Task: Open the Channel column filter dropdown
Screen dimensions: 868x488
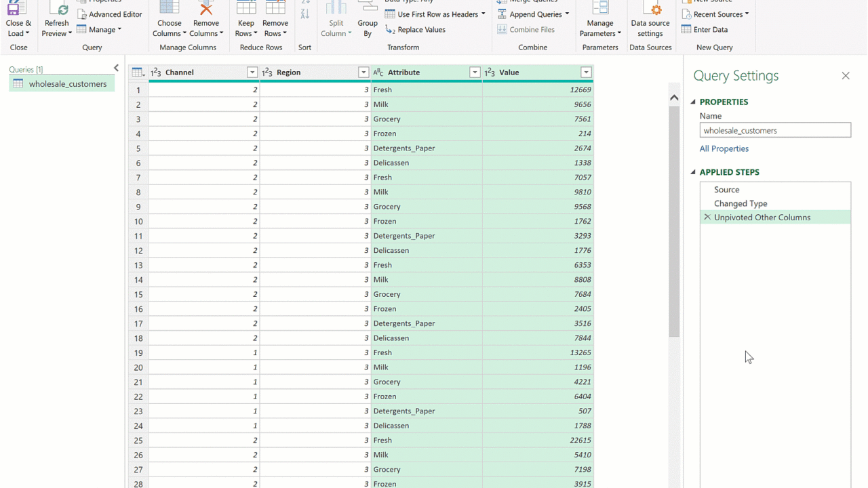Action: coord(252,73)
